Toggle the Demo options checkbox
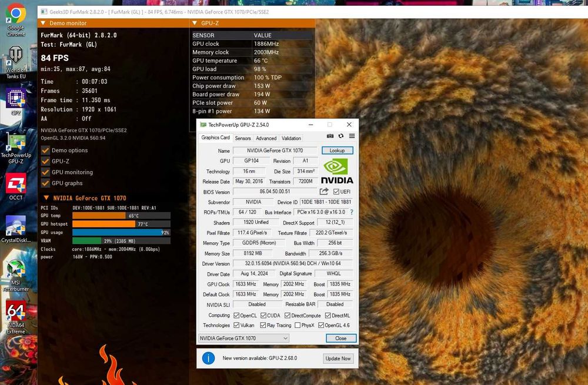 click(45, 150)
